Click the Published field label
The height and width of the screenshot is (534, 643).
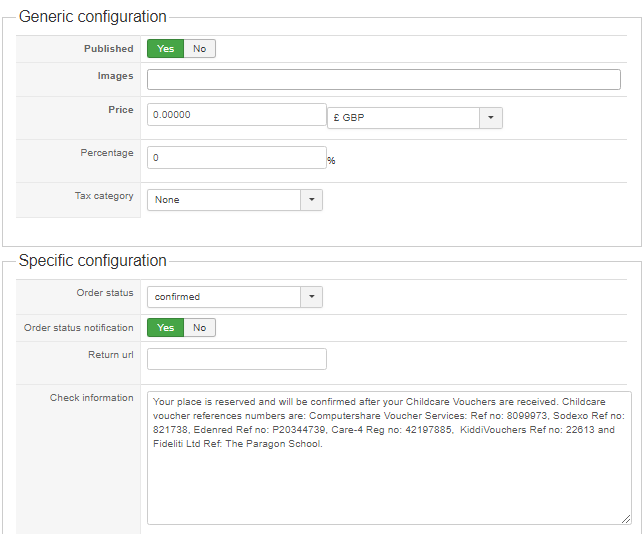click(x=108, y=49)
